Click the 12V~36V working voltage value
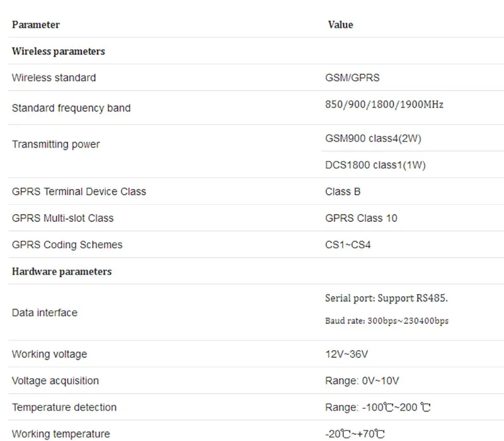The width and height of the screenshot is (504, 441). pos(346,354)
